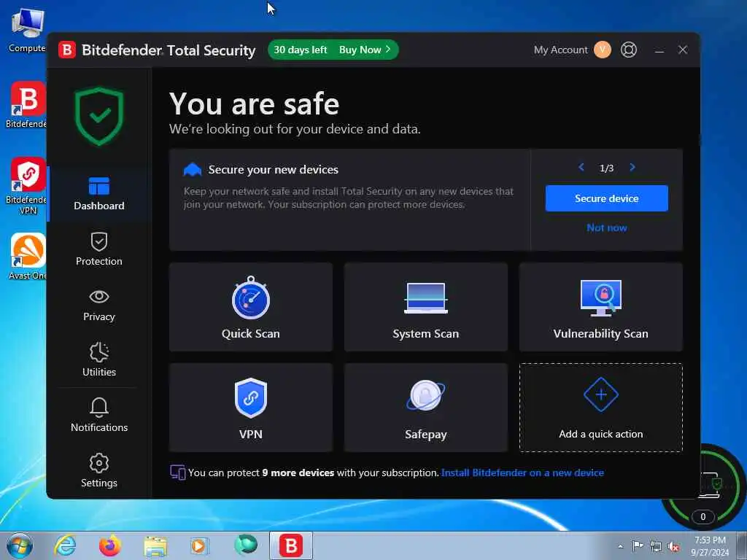Image resolution: width=747 pixels, height=560 pixels.
Task: Click Install Bitdefender on a new device link
Action: (x=522, y=472)
